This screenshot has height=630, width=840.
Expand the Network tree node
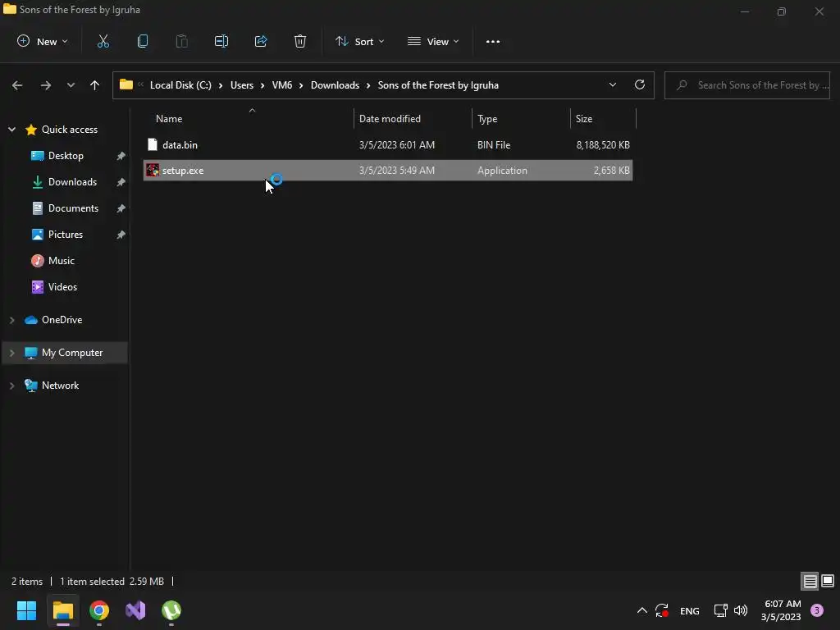click(x=11, y=386)
